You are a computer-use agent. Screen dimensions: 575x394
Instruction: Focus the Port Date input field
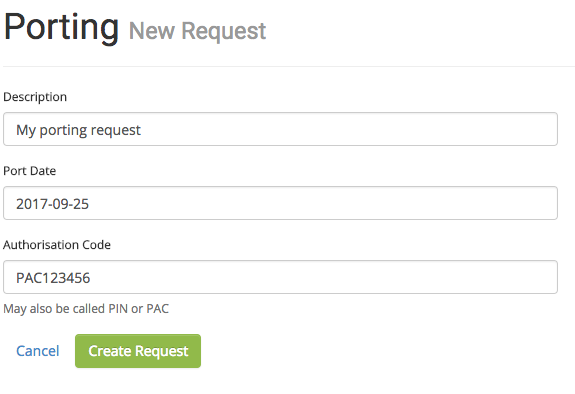coord(281,203)
